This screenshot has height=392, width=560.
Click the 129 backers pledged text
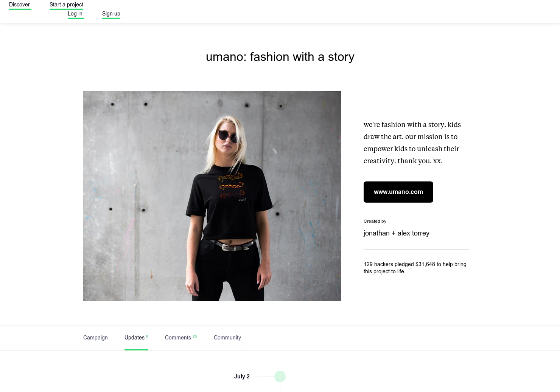pyautogui.click(x=415, y=268)
